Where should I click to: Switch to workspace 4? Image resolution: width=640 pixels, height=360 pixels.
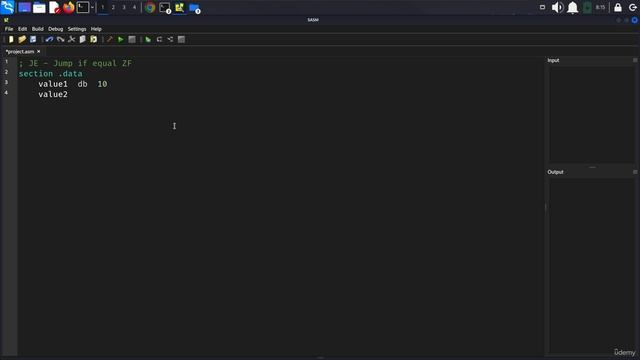click(x=134, y=7)
